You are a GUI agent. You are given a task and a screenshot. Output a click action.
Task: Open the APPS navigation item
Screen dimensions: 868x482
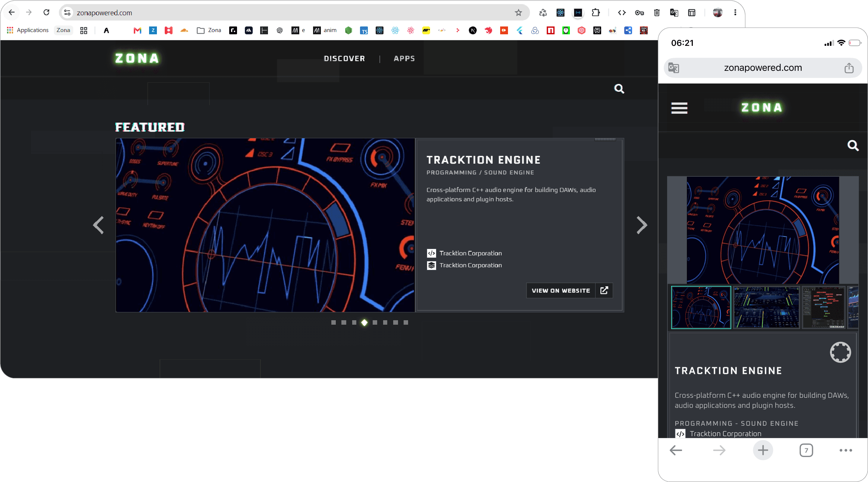(x=404, y=59)
